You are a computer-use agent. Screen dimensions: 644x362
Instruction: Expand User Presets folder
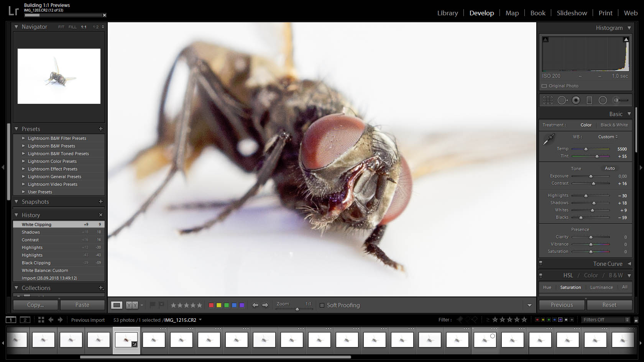(x=23, y=192)
